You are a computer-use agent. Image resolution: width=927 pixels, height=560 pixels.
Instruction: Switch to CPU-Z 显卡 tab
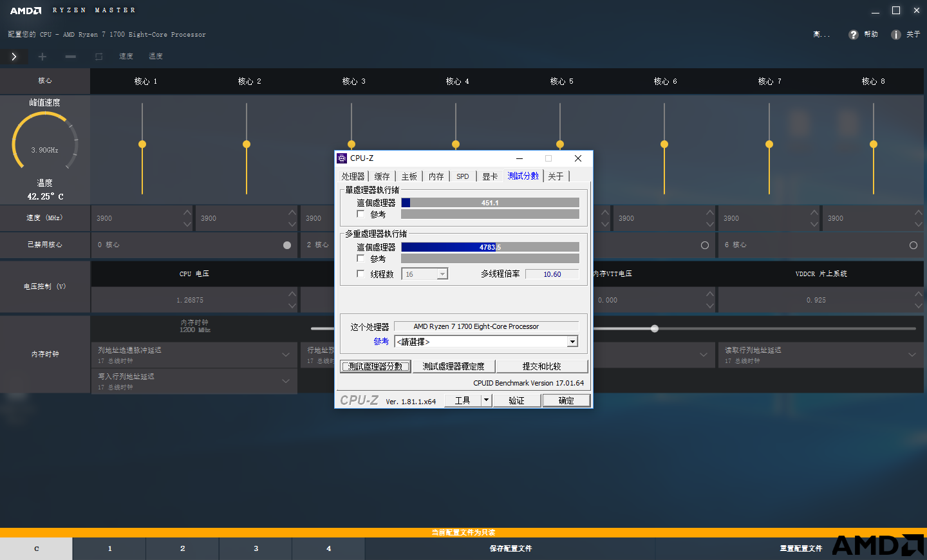[x=490, y=176]
